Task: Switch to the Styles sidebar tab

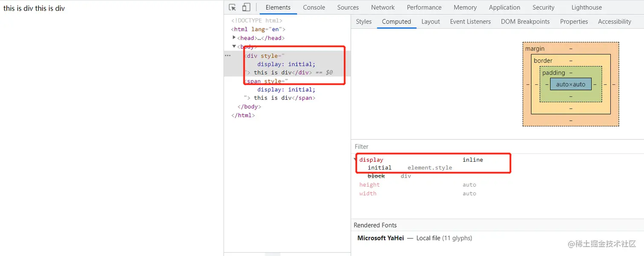Action: coord(364,21)
